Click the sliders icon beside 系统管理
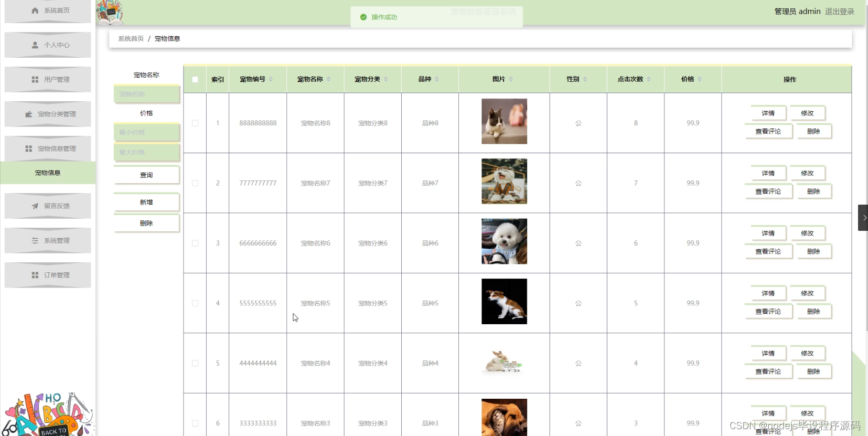Screen dimensions: 868x436 click(x=35, y=241)
